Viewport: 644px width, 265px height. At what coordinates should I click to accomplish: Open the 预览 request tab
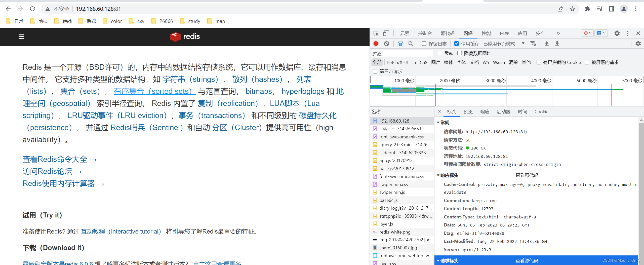point(468,111)
